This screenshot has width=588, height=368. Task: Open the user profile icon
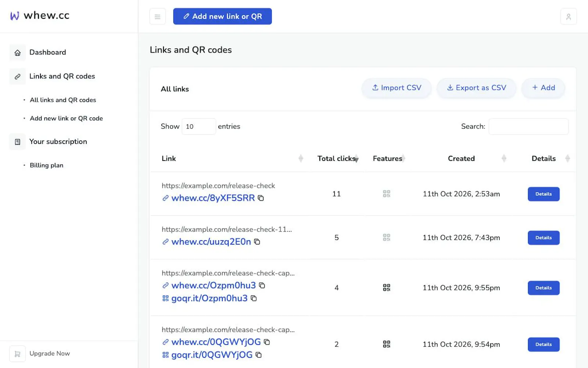(569, 17)
